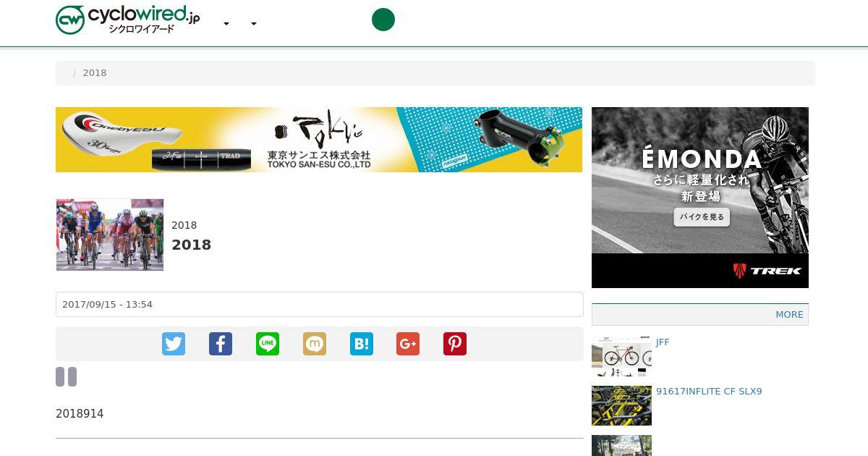This screenshot has width=868, height=456.
Task: Share the article on Twitter
Action: (174, 344)
